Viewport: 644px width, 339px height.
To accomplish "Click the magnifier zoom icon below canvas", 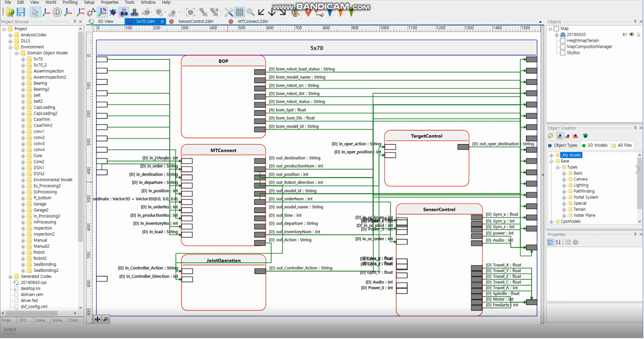I will pyautogui.click(x=105, y=319).
